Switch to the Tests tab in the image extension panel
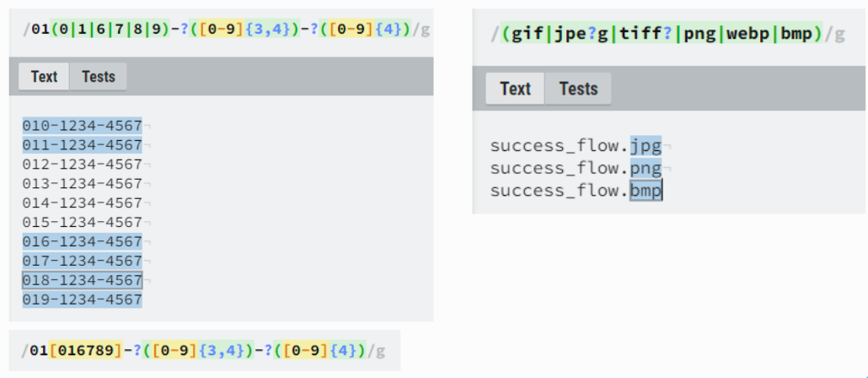This screenshot has height=378, width=868. [578, 89]
